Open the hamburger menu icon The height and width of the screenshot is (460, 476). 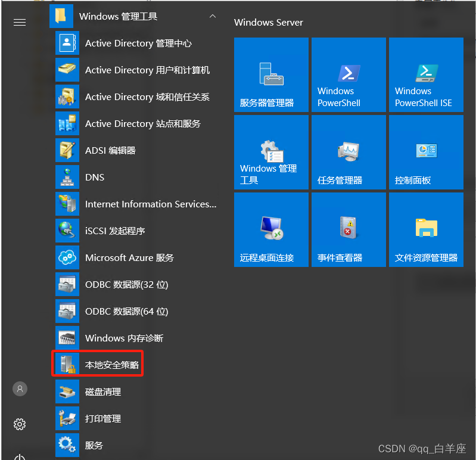[20, 23]
